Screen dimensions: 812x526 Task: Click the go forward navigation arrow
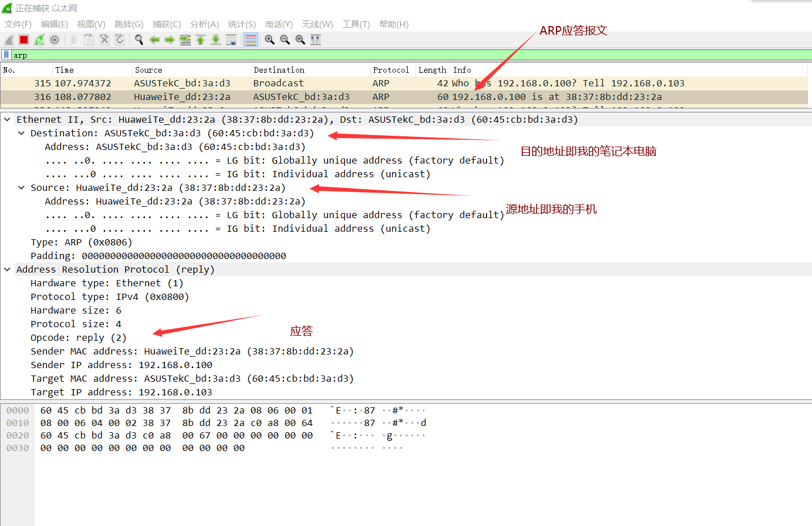coord(169,40)
